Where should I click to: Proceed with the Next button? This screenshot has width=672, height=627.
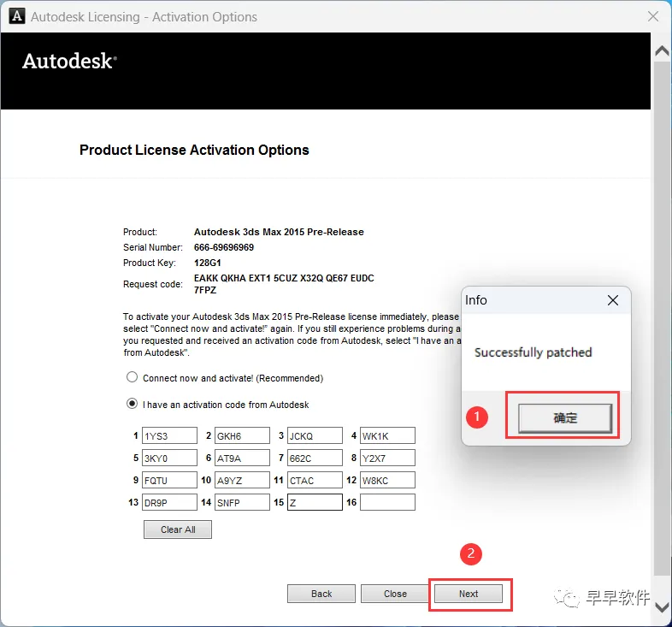[x=469, y=594]
